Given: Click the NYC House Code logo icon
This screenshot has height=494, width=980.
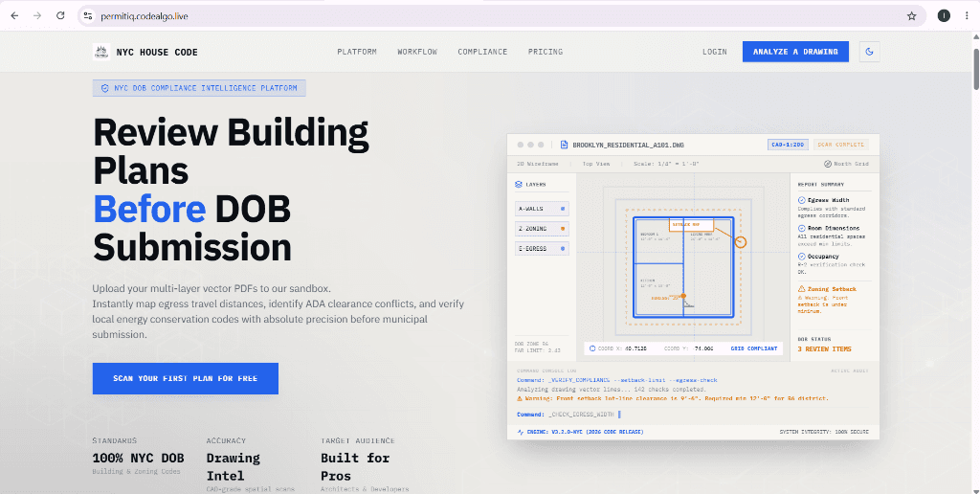Looking at the screenshot, I should [101, 52].
